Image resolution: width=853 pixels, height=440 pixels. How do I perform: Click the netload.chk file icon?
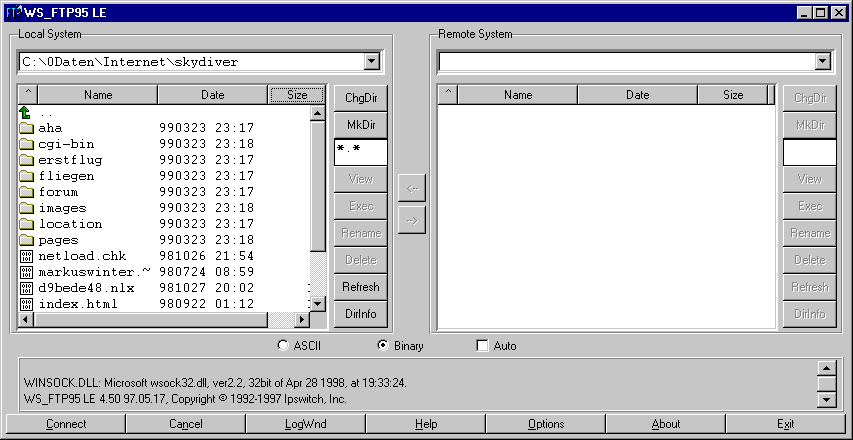(x=26, y=256)
